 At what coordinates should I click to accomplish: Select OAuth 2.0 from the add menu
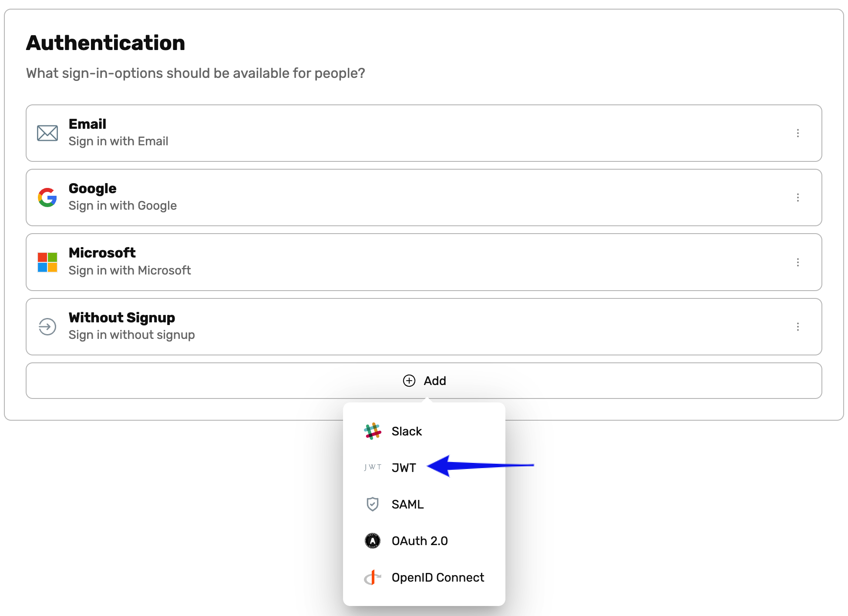(x=419, y=540)
